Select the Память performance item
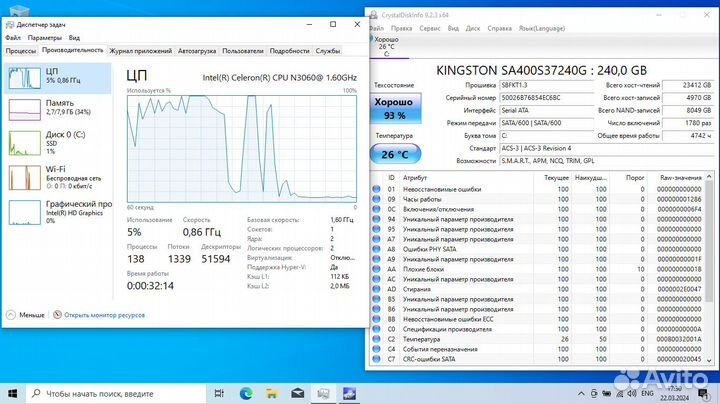The width and height of the screenshot is (720, 404). [x=58, y=108]
